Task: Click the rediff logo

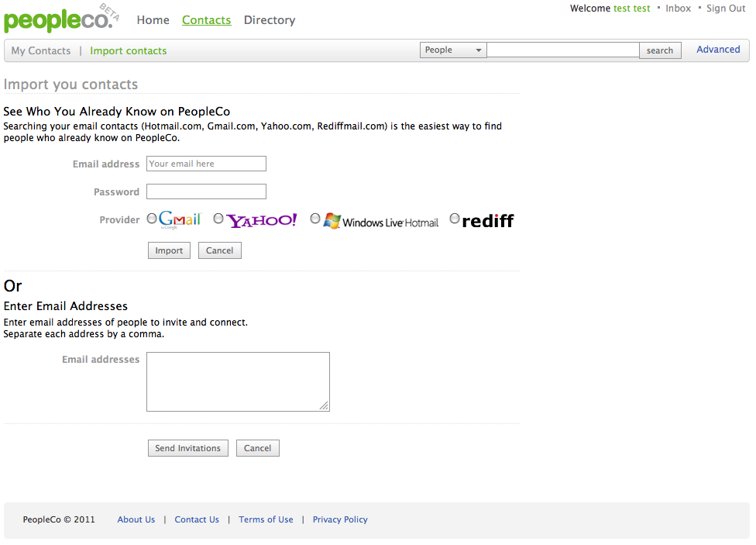Action: click(488, 221)
